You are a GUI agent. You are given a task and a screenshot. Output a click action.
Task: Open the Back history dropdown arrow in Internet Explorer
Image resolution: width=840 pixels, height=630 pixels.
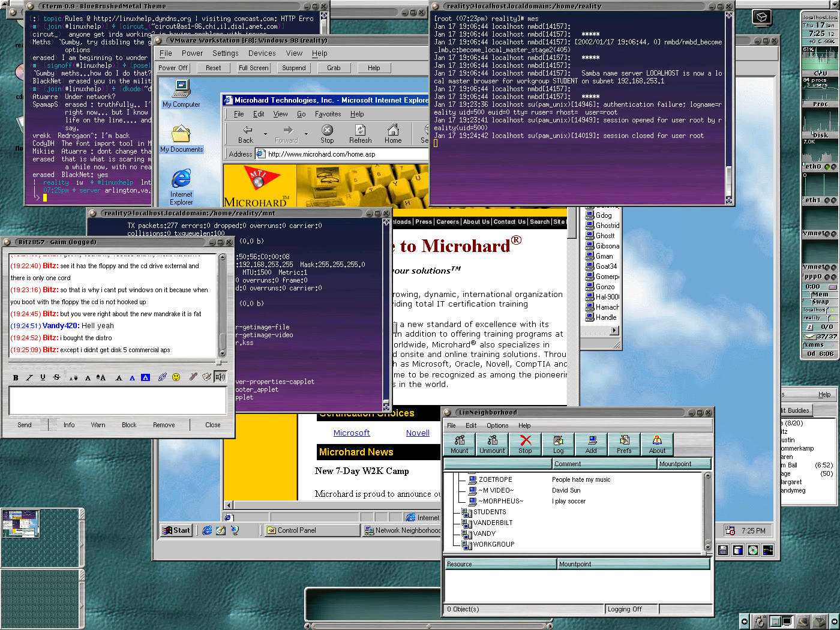265,134
